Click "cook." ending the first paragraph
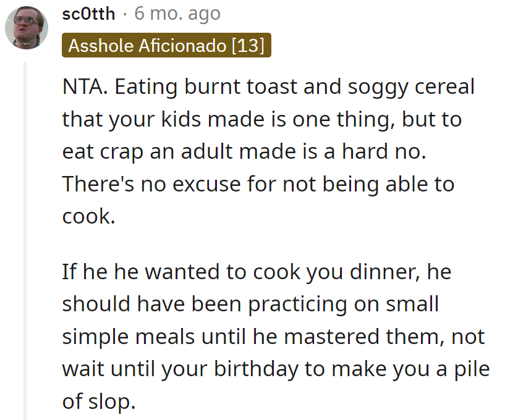 88,217
